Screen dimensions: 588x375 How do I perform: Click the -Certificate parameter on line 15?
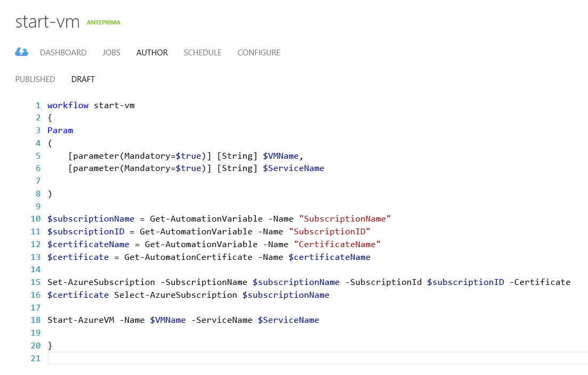tap(540, 282)
